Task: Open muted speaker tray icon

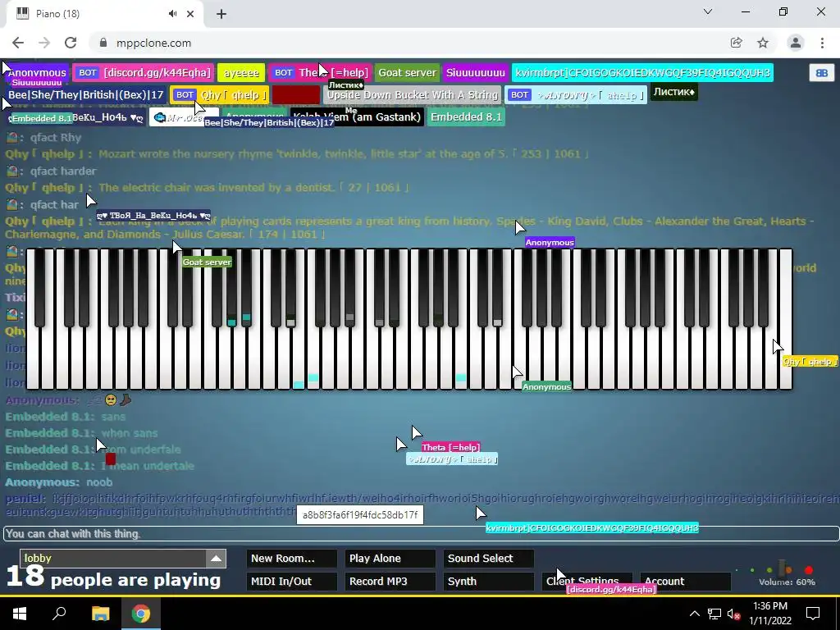Action: point(734,614)
